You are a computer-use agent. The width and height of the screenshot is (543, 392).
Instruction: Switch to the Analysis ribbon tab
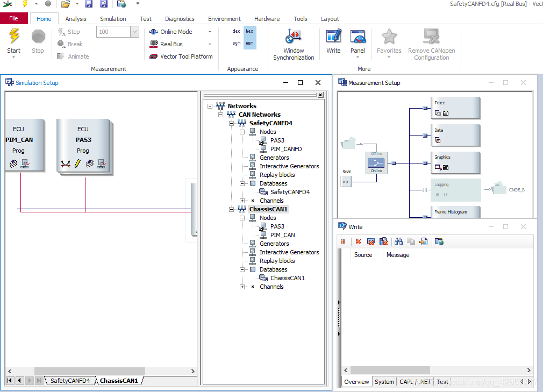75,19
